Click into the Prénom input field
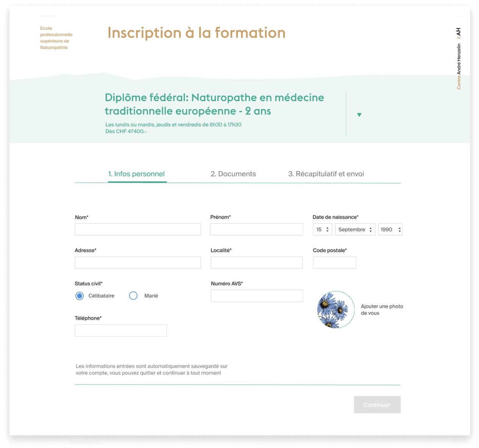This screenshot has height=448, width=479. pos(256,229)
